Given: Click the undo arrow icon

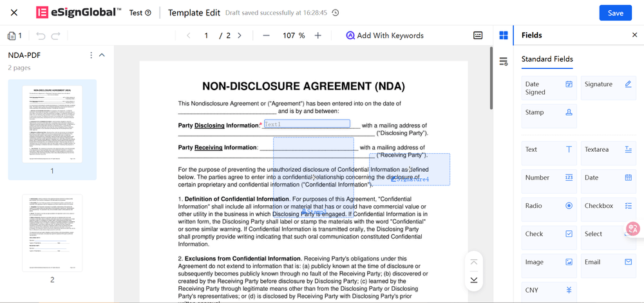Looking at the screenshot, I should point(41,36).
